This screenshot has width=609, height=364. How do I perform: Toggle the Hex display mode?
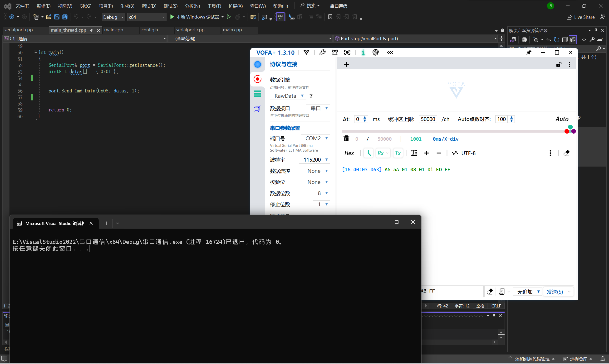point(349,153)
